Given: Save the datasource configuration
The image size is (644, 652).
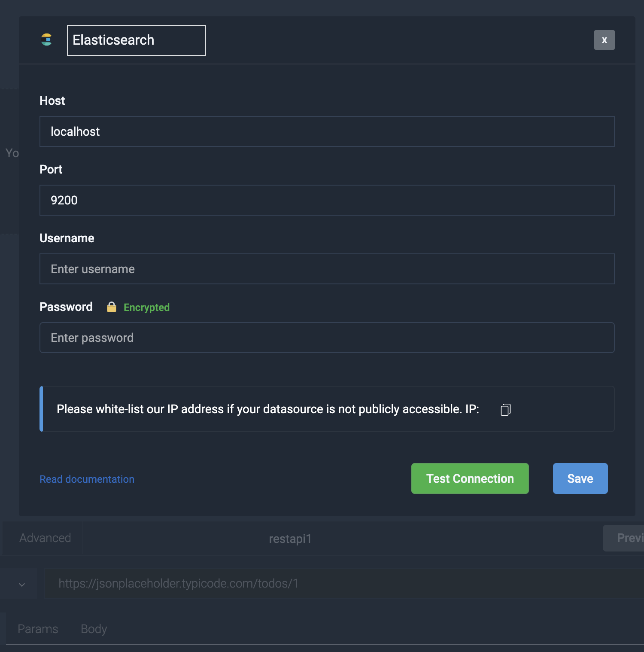Looking at the screenshot, I should coord(580,478).
